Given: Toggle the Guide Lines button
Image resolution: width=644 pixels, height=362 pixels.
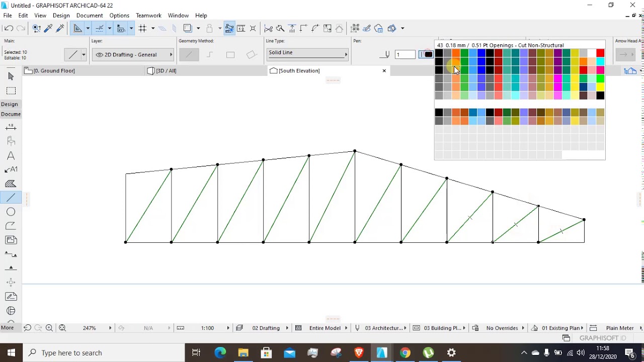Looking at the screenshot, I should [78, 29].
